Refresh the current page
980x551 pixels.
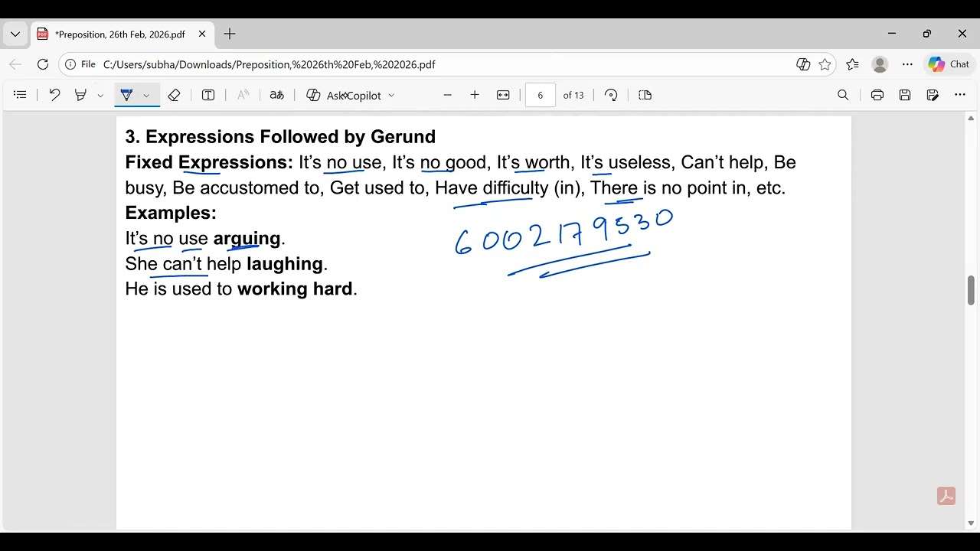click(43, 65)
